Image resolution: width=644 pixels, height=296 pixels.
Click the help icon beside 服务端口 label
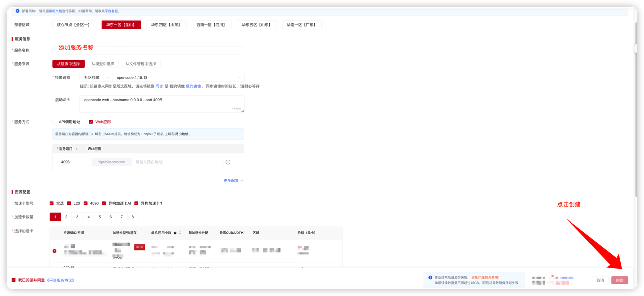76,149
